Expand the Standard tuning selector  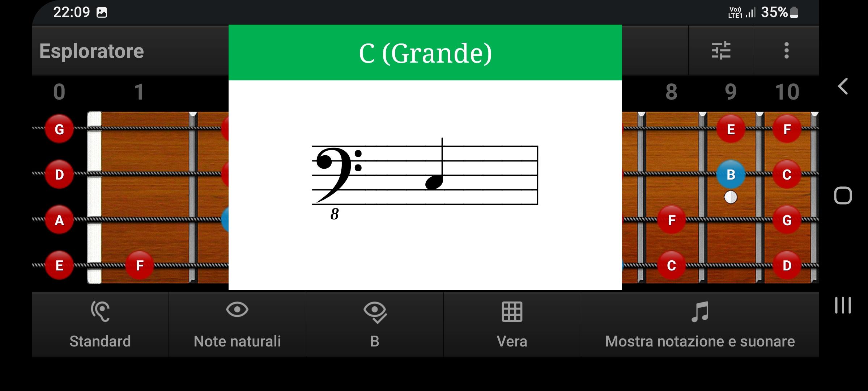[x=100, y=325]
